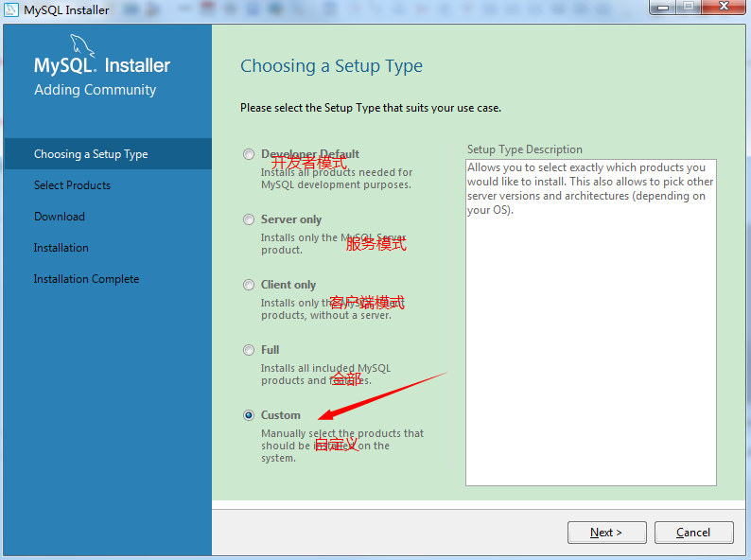Image resolution: width=751 pixels, height=560 pixels.
Task: Cancel the installer with the Cancel button
Action: [693, 533]
